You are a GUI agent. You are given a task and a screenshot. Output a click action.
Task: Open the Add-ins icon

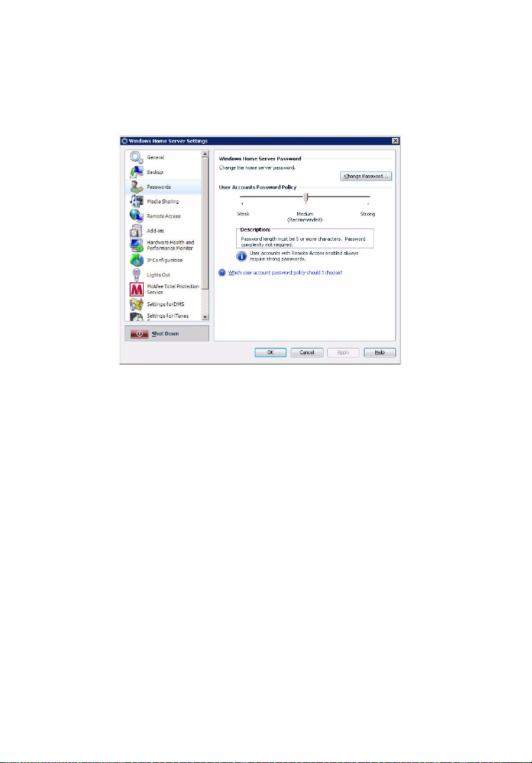[135, 230]
